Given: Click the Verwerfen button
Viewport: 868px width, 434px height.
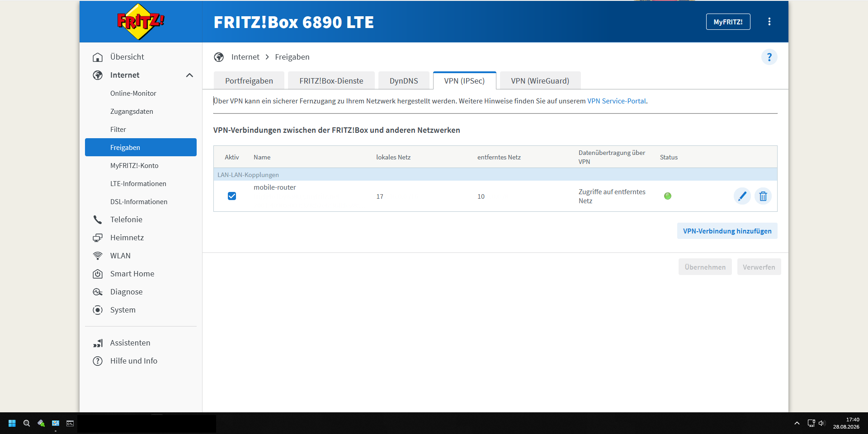Looking at the screenshot, I should point(759,267).
